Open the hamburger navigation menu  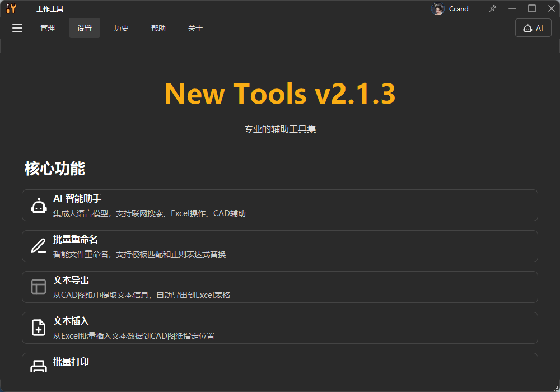[x=17, y=28]
